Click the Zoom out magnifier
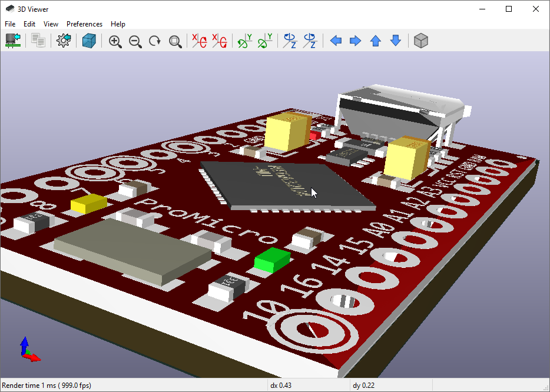Screen dimensions: 550x392 pyautogui.click(x=135, y=41)
